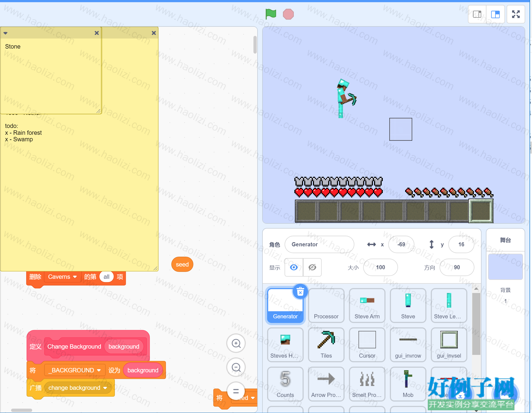Select the Steve Arm sprite
This screenshot has width=532, height=413.
click(x=367, y=306)
